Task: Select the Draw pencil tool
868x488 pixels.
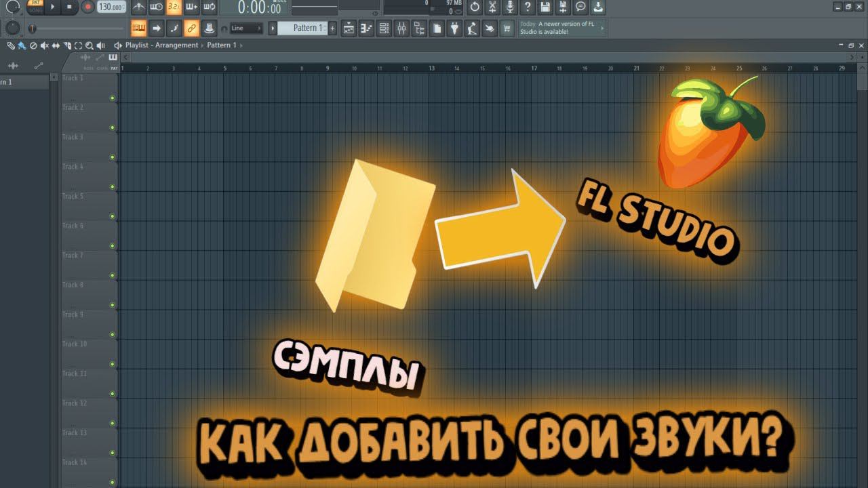Action: click(x=11, y=45)
